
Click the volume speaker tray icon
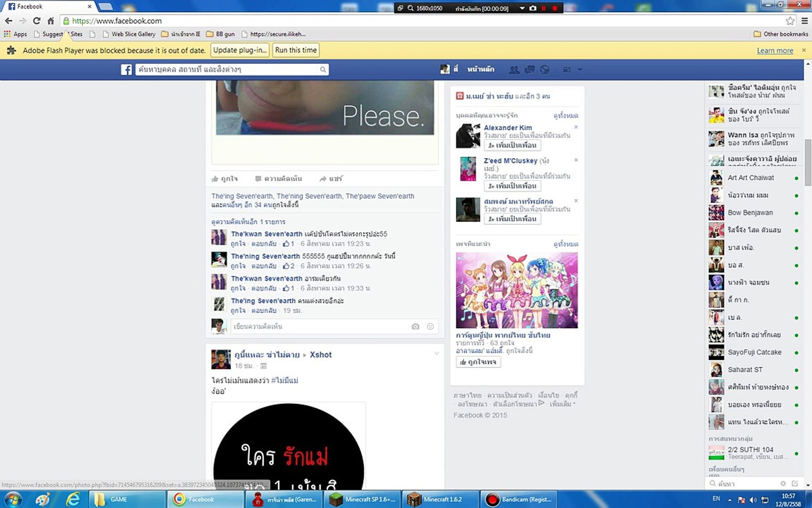(x=753, y=500)
